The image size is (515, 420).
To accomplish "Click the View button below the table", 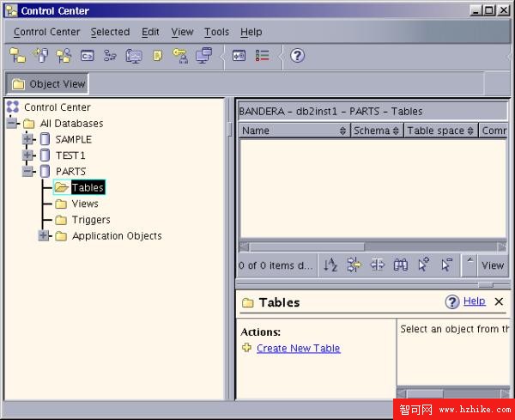I will [493, 265].
